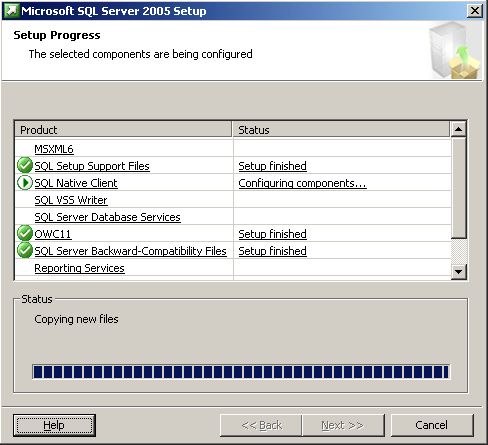This screenshot has height=445, width=488.
Task: Open the Configuring components status link
Action: pos(302,183)
